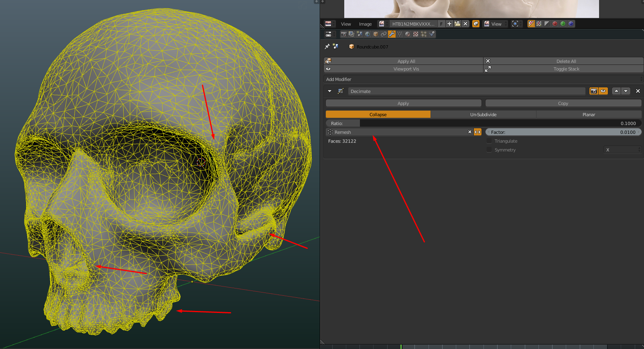The image size is (644, 349).
Task: Enable the Triangulate checkbox
Action: point(489,141)
